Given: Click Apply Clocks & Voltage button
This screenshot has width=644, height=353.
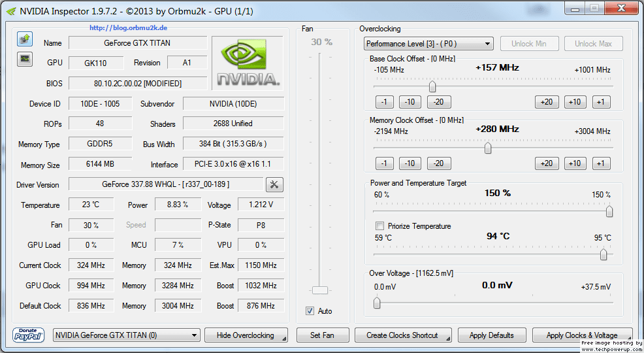Looking at the screenshot, I should pyautogui.click(x=582, y=335).
